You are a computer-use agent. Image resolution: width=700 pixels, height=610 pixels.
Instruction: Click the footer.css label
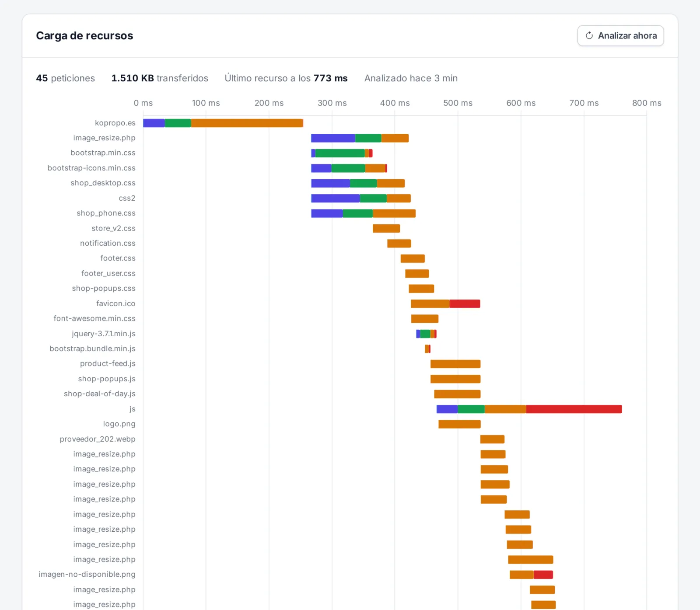coord(118,258)
